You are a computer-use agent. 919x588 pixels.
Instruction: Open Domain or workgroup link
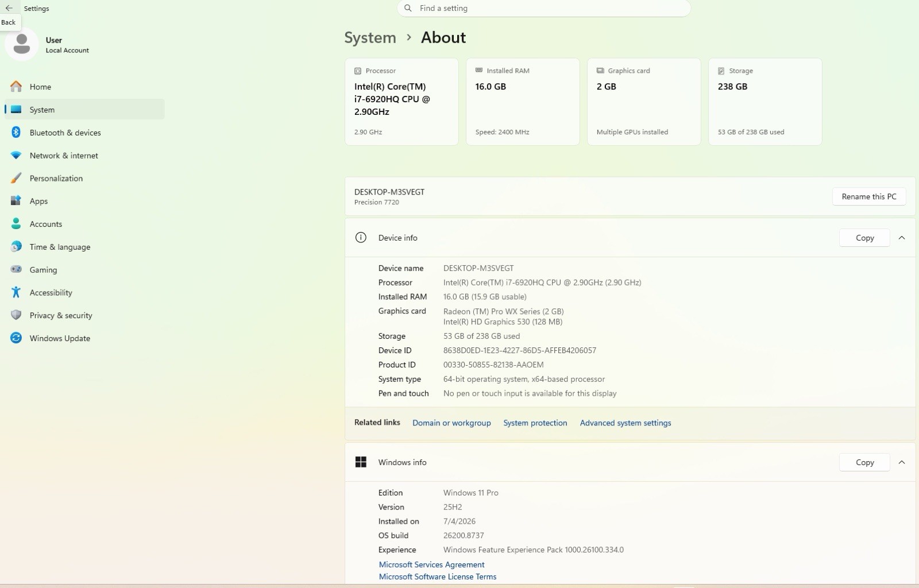pos(451,423)
